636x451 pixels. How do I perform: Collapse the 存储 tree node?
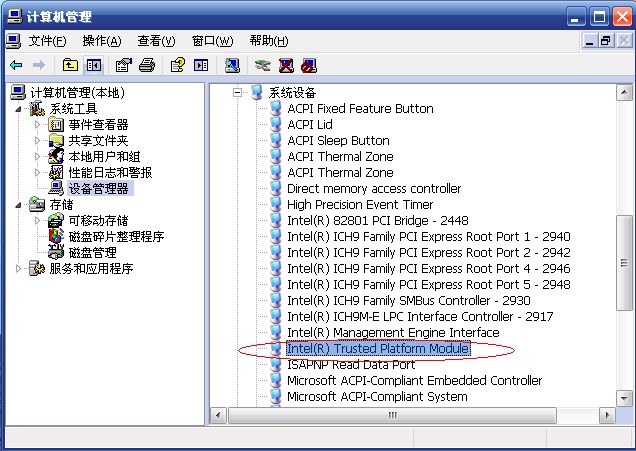point(18,205)
